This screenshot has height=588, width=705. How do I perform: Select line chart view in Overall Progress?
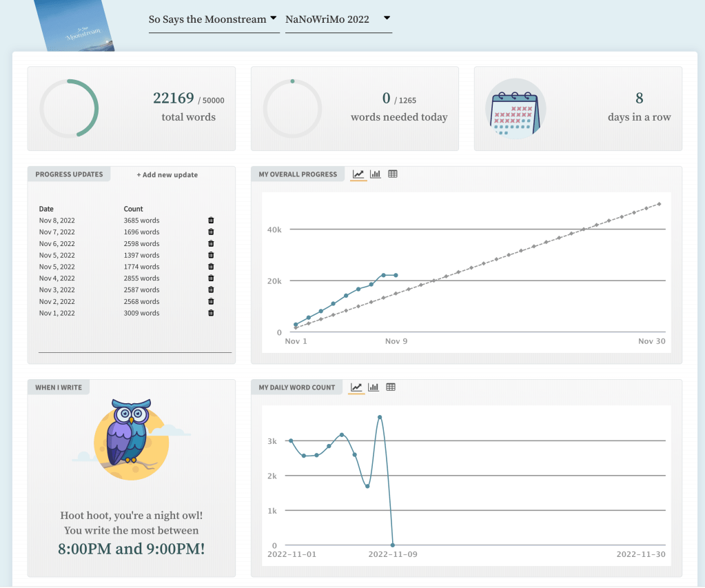coord(358,174)
